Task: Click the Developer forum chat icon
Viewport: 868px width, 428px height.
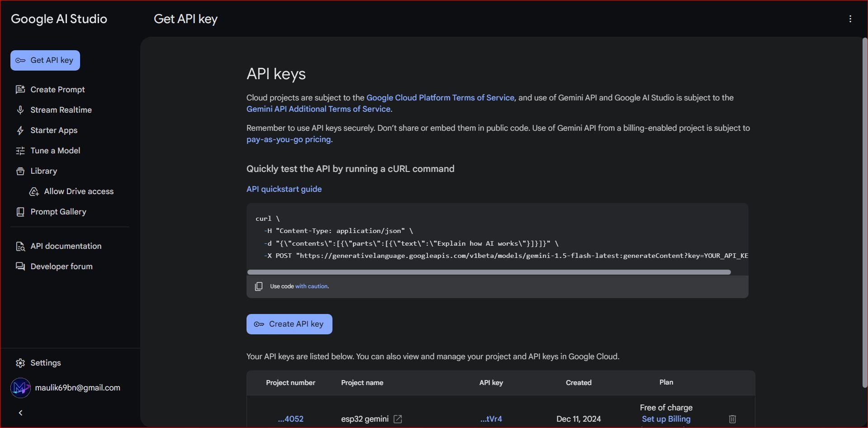Action: pos(20,266)
